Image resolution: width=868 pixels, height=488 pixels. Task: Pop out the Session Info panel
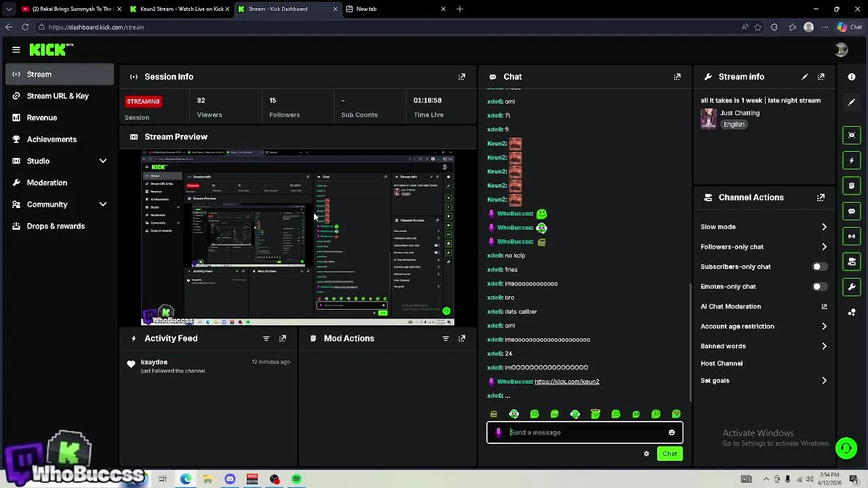[x=462, y=77]
